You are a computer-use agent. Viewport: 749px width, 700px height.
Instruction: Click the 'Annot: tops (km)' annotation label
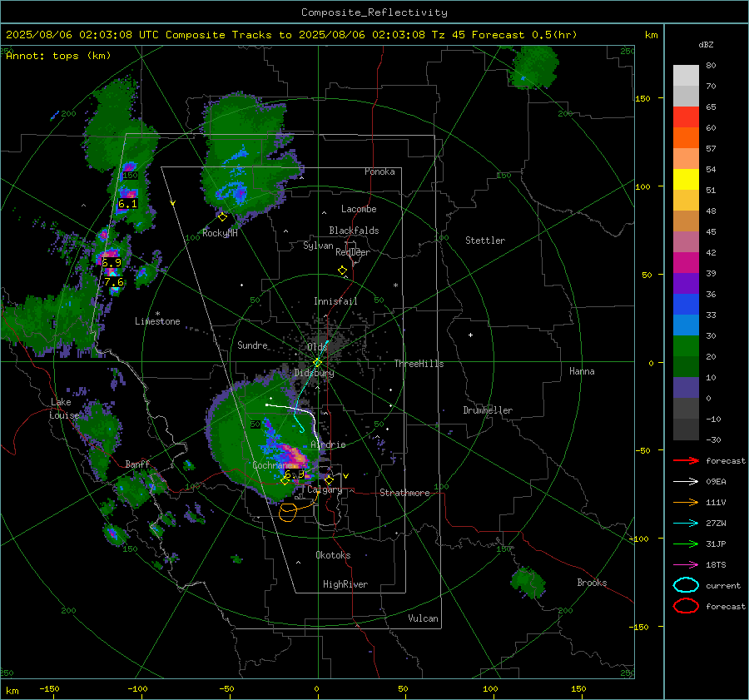click(58, 56)
